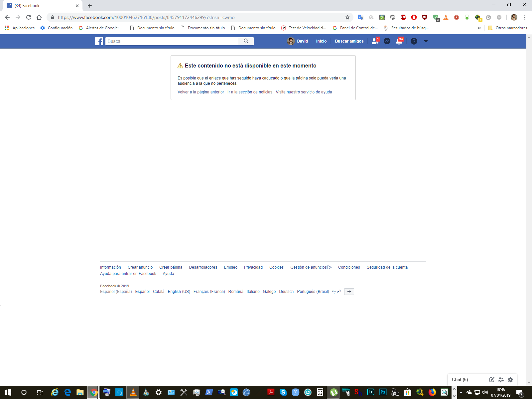Expand the account dropdown arrow in navbar

426,41
